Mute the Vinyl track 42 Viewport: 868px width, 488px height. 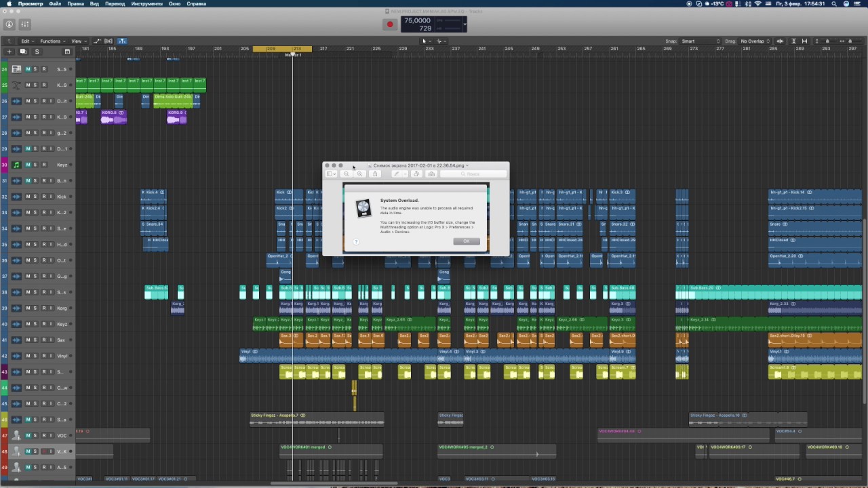click(28, 356)
